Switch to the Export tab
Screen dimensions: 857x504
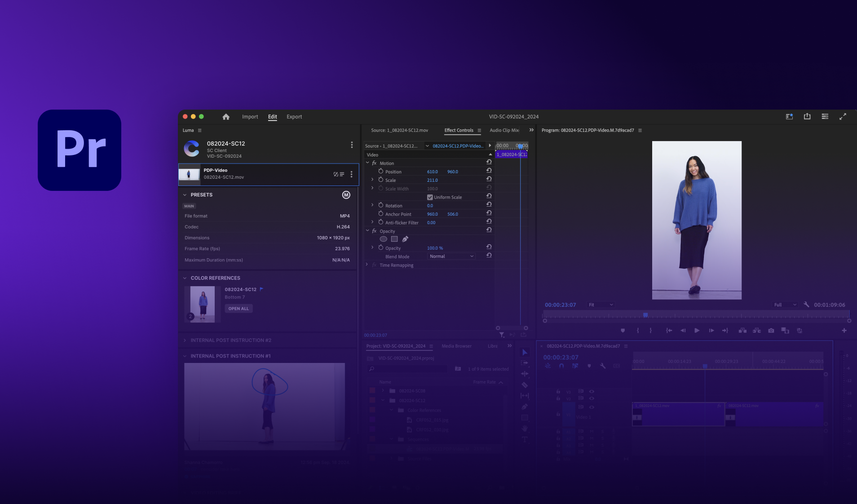click(294, 117)
